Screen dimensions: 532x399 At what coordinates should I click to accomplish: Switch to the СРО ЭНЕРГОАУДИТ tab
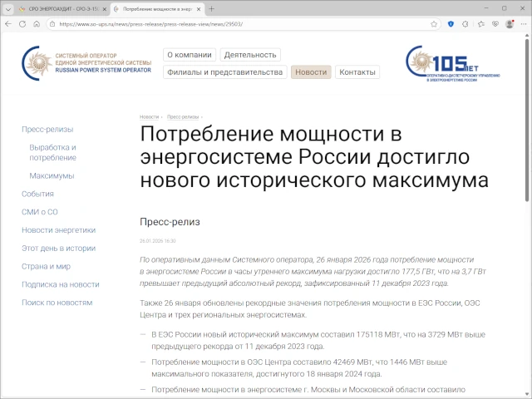pos(63,9)
